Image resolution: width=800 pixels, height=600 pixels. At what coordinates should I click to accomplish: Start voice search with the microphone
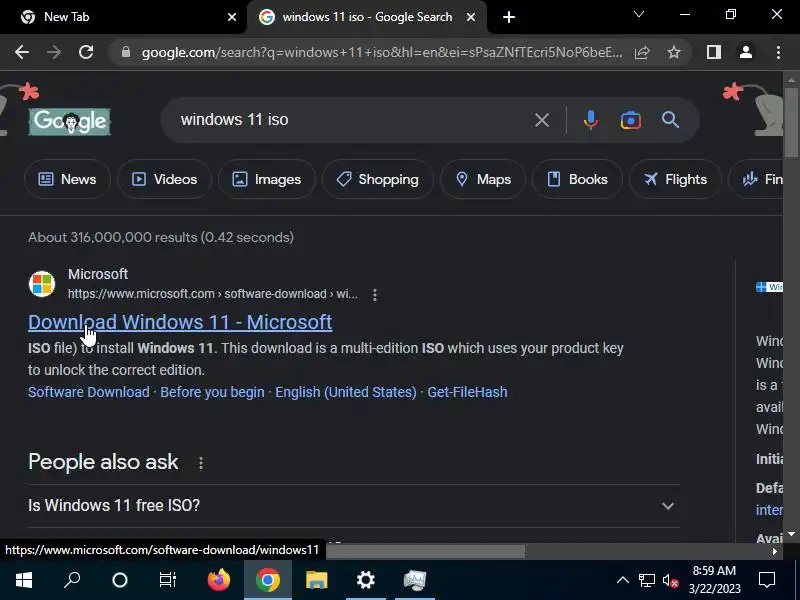tap(590, 120)
